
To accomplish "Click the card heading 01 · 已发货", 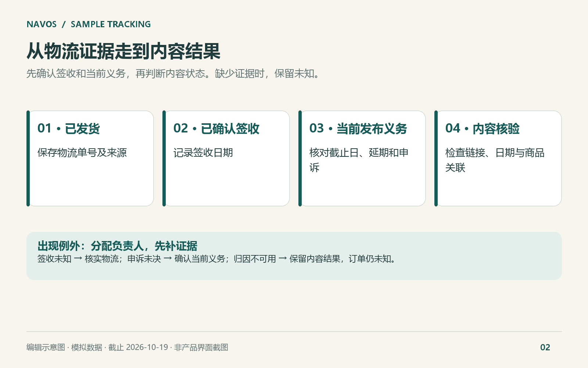I will coord(69,128).
